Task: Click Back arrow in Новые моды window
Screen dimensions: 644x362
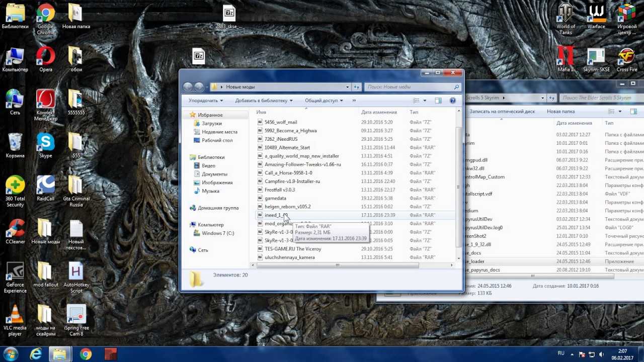Action: pyautogui.click(x=188, y=87)
